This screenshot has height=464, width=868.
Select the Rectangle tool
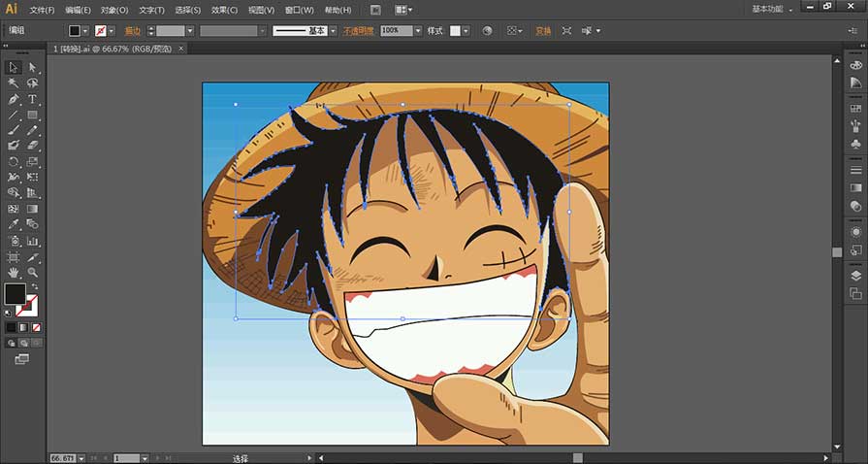(32, 115)
